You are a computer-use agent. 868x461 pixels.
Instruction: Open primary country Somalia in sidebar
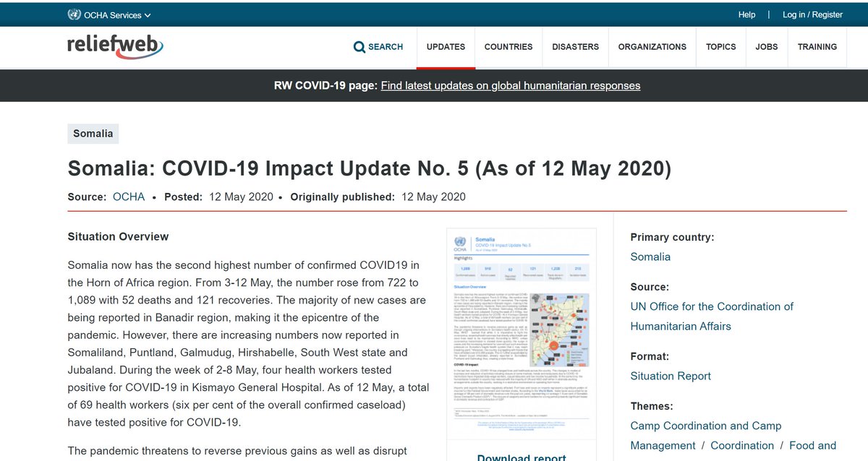(650, 257)
